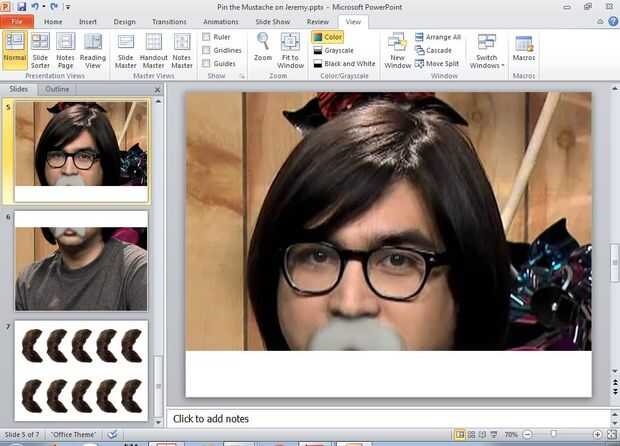Expand the Switch Windows dropdown
The width and height of the screenshot is (620, 446).
point(486,52)
